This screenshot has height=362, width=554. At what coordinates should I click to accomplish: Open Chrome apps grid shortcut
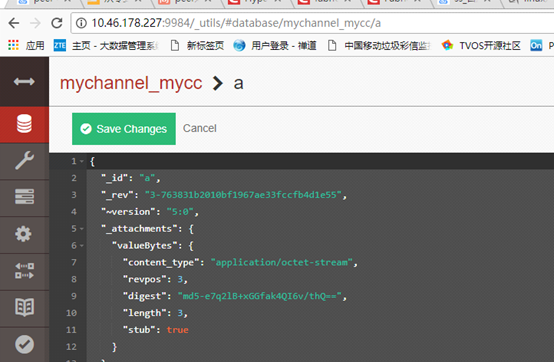pos(13,45)
